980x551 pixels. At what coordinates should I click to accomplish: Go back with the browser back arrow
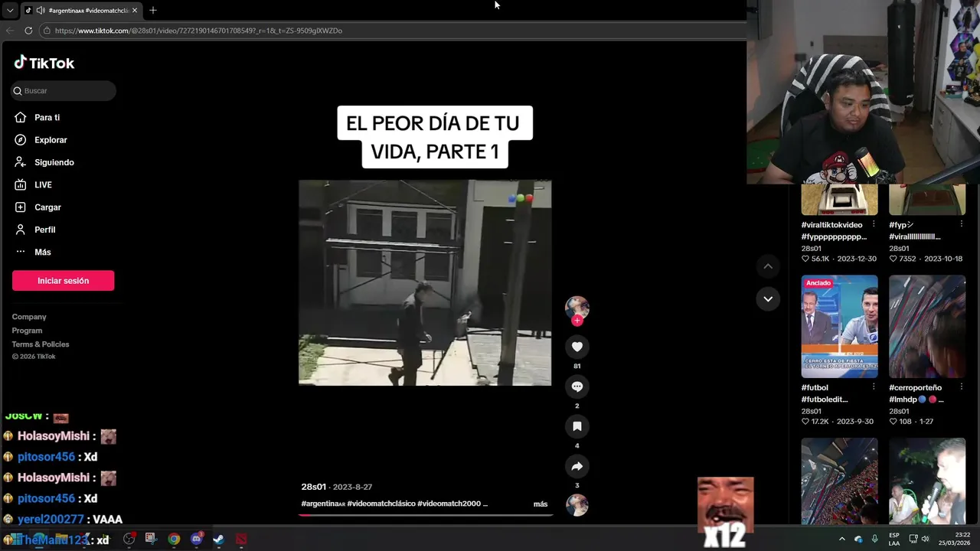pyautogui.click(x=10, y=31)
